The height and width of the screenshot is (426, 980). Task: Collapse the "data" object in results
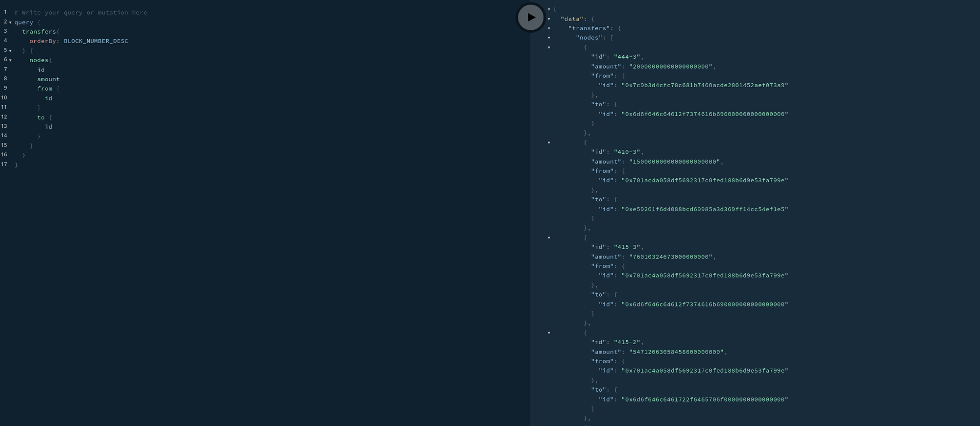(x=549, y=19)
